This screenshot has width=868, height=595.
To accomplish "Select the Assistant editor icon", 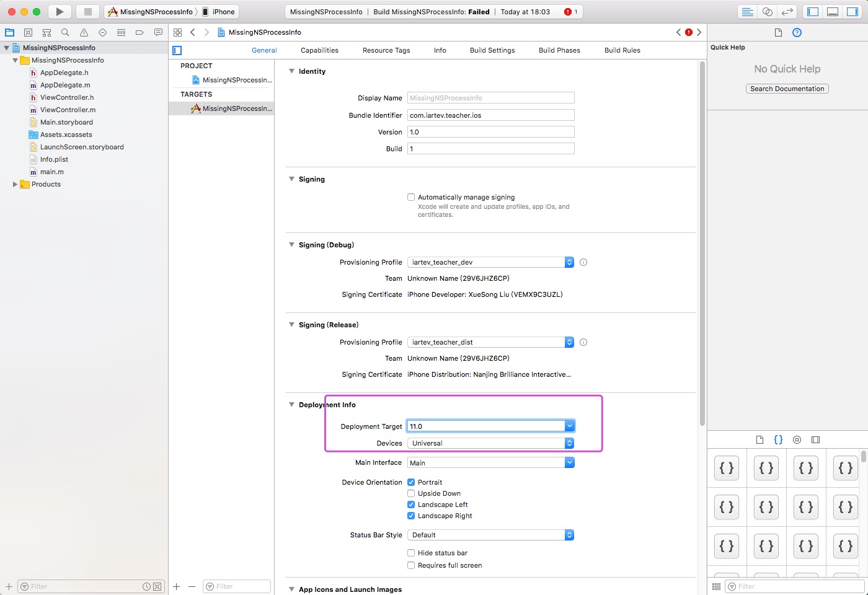I will point(767,11).
